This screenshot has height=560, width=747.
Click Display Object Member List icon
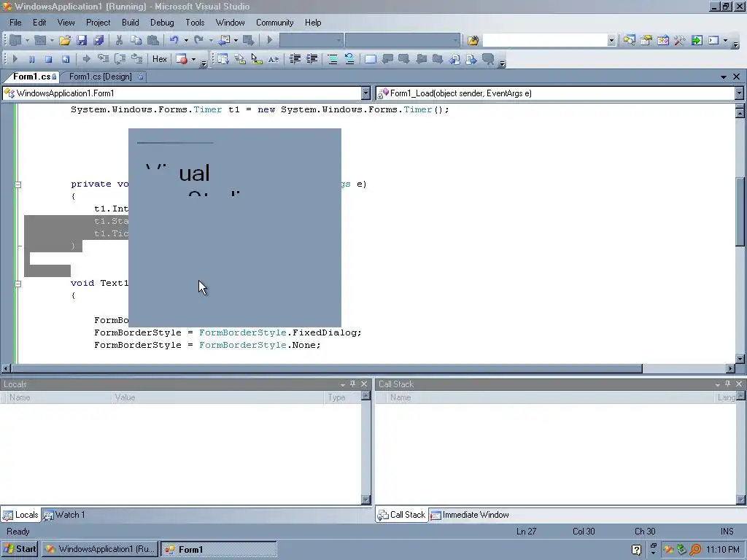coord(222,59)
